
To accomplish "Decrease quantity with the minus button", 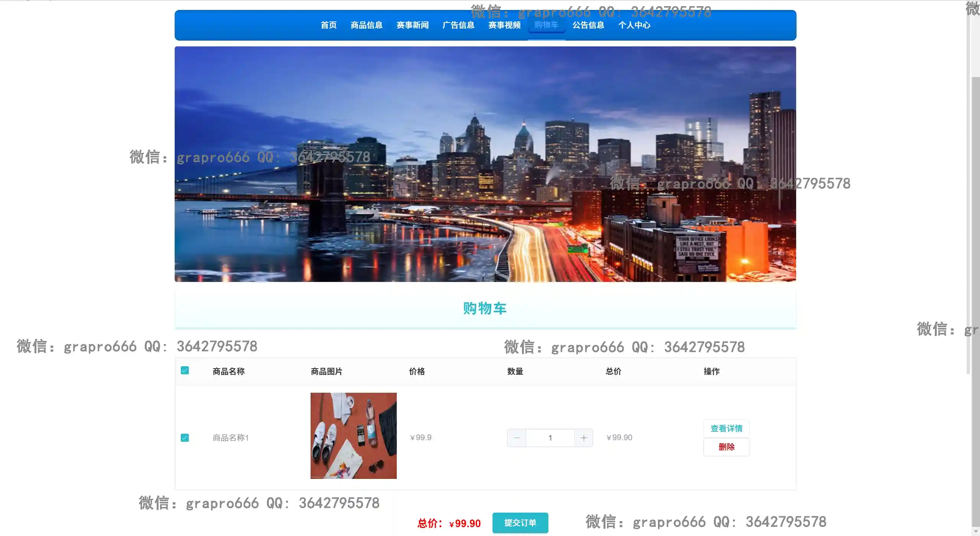I will pyautogui.click(x=517, y=438).
